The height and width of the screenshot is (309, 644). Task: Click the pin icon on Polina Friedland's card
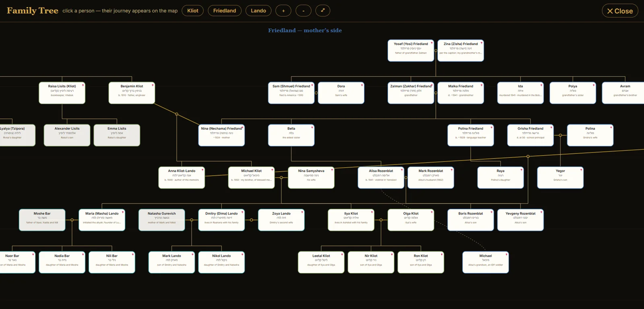coord(491,127)
